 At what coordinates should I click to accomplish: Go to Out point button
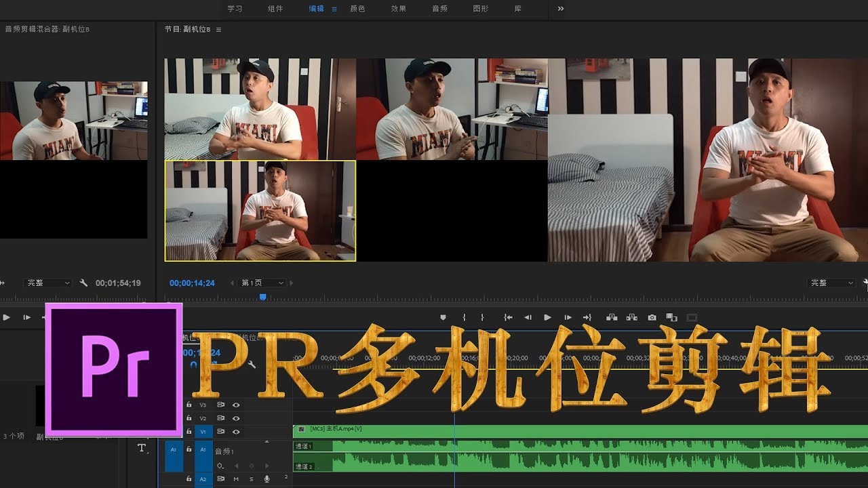[587, 317]
